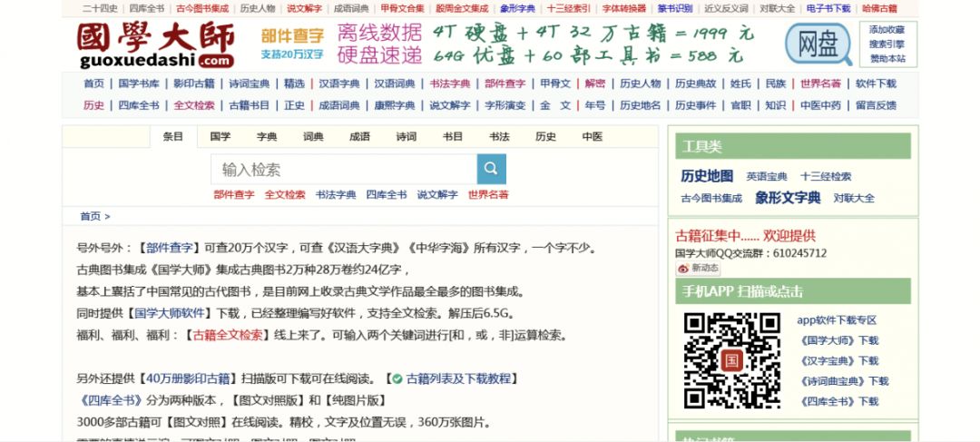The width and height of the screenshot is (980, 442).
Task: Click the 输入检索 search input field
Action: [344, 170]
